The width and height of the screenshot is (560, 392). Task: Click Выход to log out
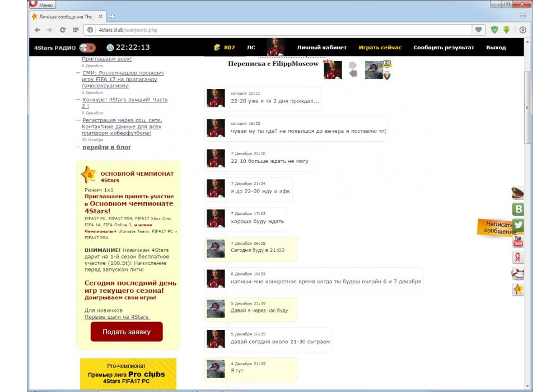pos(496,48)
